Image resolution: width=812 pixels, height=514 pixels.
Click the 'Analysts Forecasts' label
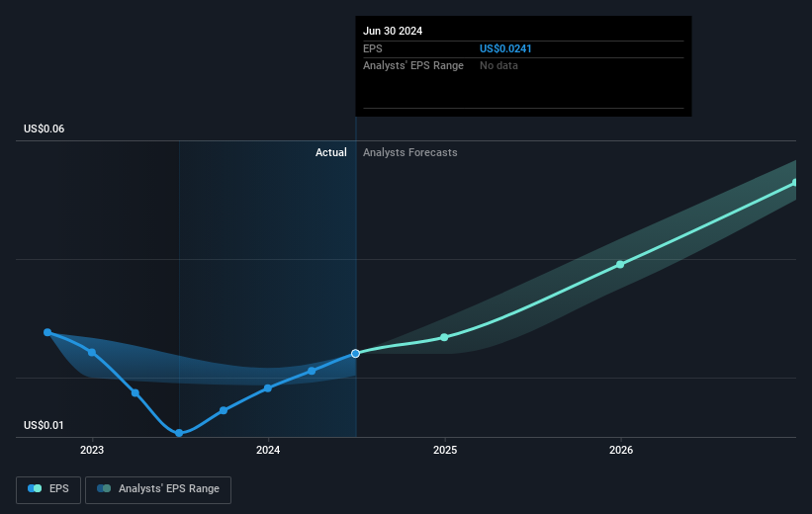pyautogui.click(x=410, y=152)
